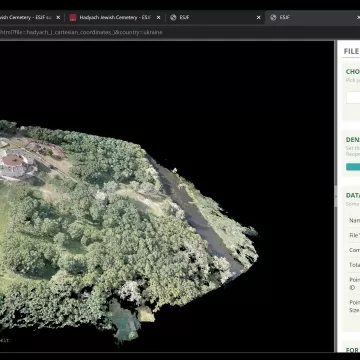360x360 pixels.
Task: Focus the URL address bar
Action: (x=180, y=32)
